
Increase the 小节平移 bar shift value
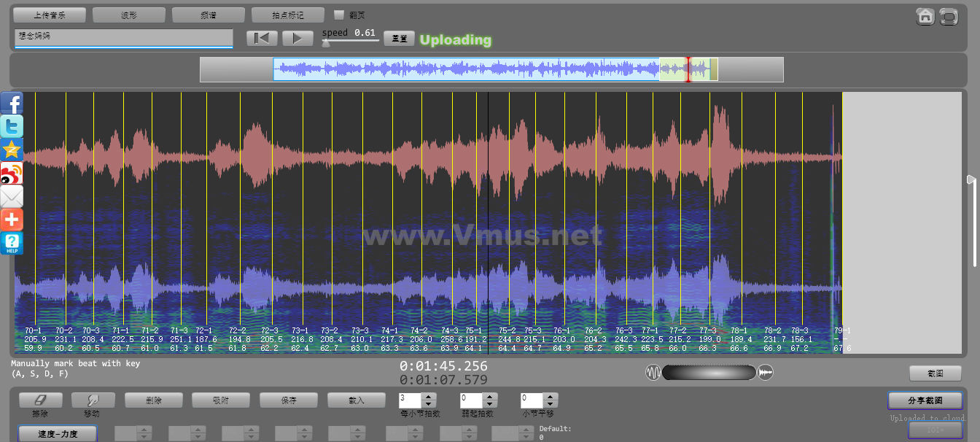pyautogui.click(x=551, y=397)
